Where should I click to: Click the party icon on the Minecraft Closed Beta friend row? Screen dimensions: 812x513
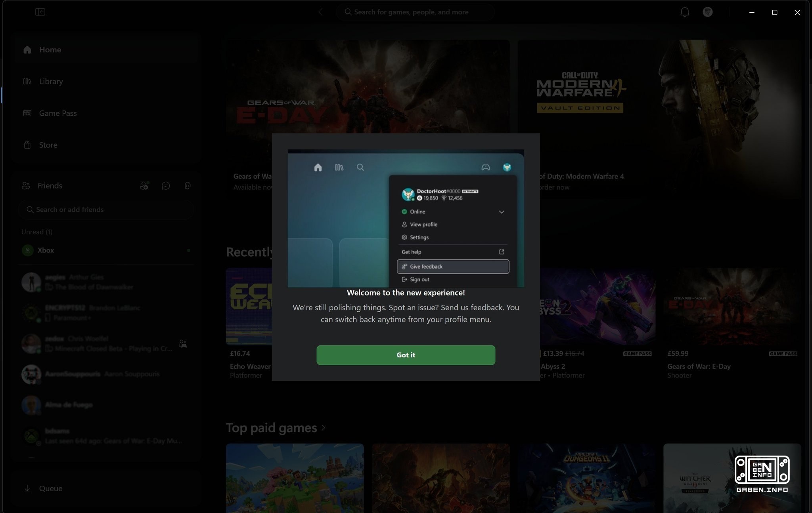183,344
